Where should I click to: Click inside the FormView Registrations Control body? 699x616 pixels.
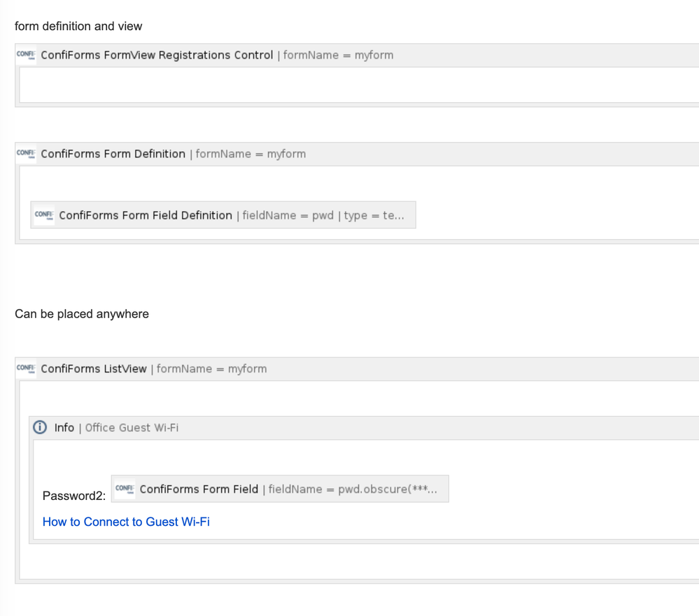point(359,85)
